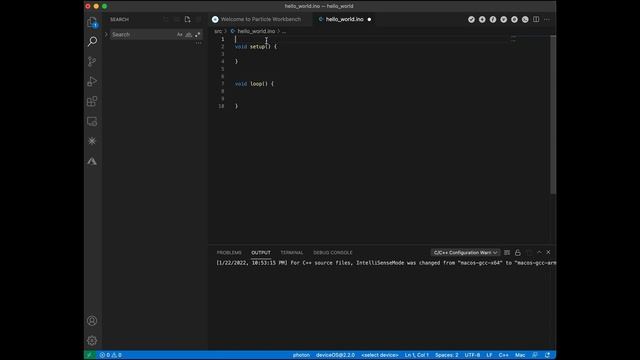Open the Extensions view

[x=92, y=101]
